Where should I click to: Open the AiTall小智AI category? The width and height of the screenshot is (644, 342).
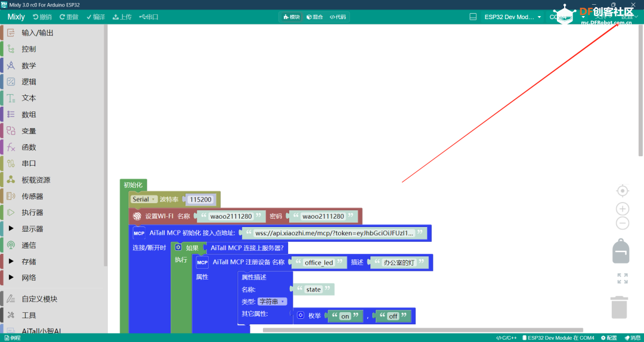click(x=54, y=329)
